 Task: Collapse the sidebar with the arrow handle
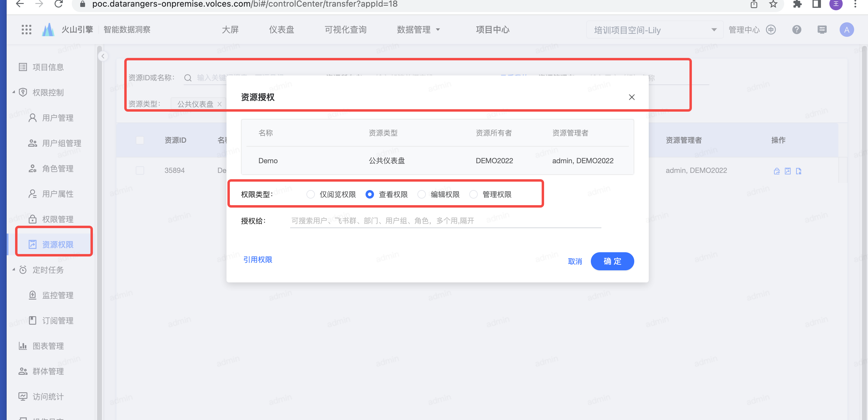[103, 56]
